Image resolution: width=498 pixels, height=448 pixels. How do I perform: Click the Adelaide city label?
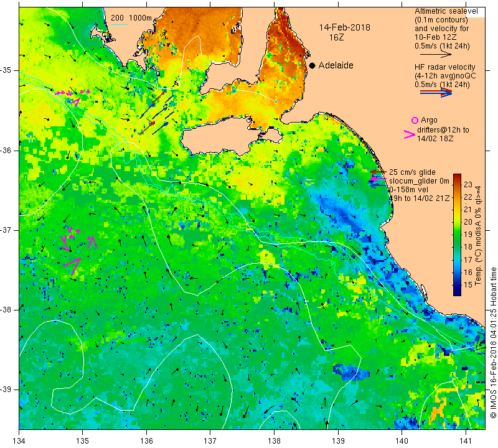(x=336, y=65)
